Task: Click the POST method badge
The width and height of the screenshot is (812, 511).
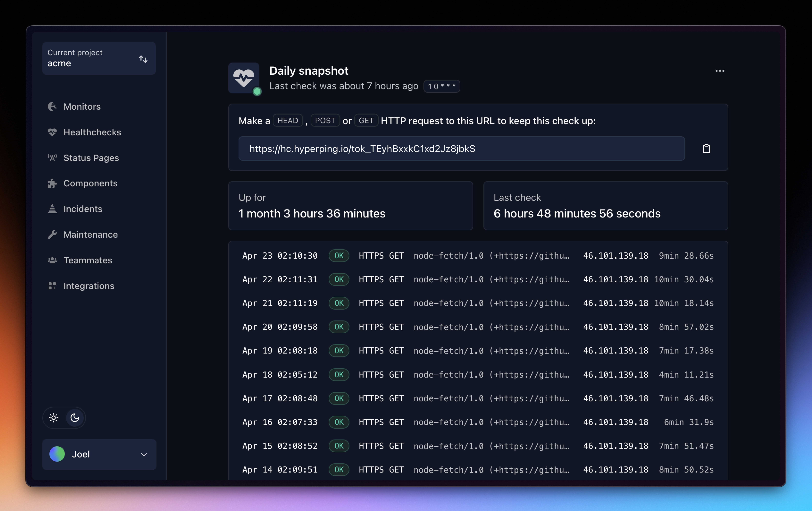Action: point(325,121)
